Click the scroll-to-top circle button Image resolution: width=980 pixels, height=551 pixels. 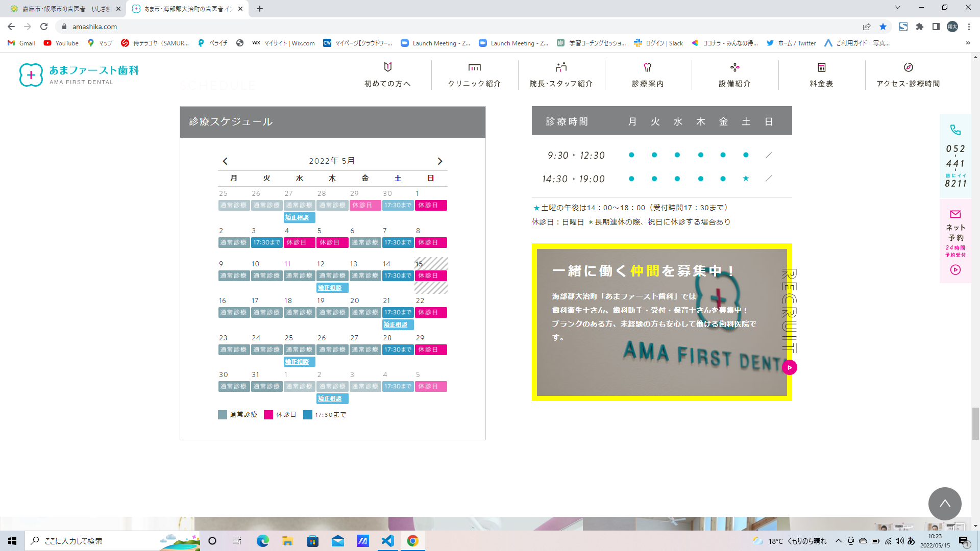pos(945,504)
